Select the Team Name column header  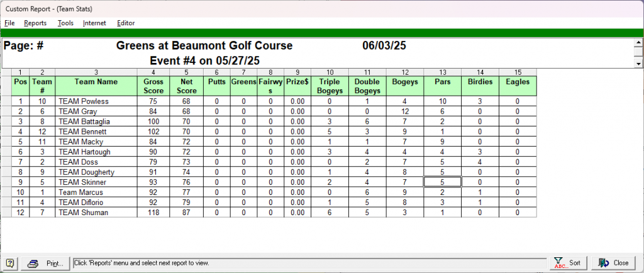point(96,82)
